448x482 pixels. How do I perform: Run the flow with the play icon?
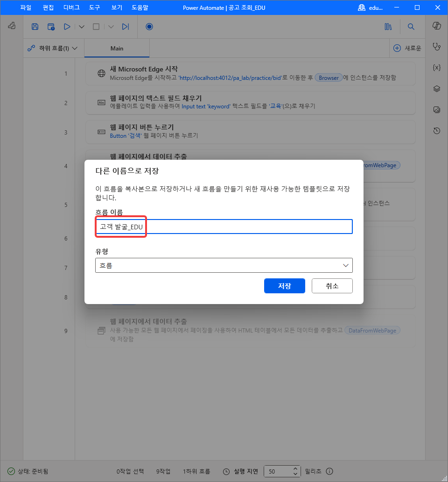(x=67, y=27)
